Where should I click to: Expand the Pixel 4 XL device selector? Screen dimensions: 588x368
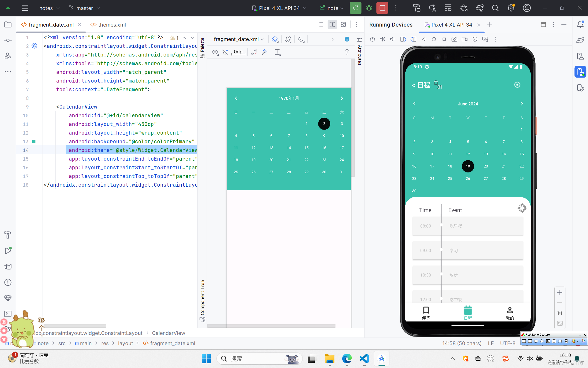point(279,8)
